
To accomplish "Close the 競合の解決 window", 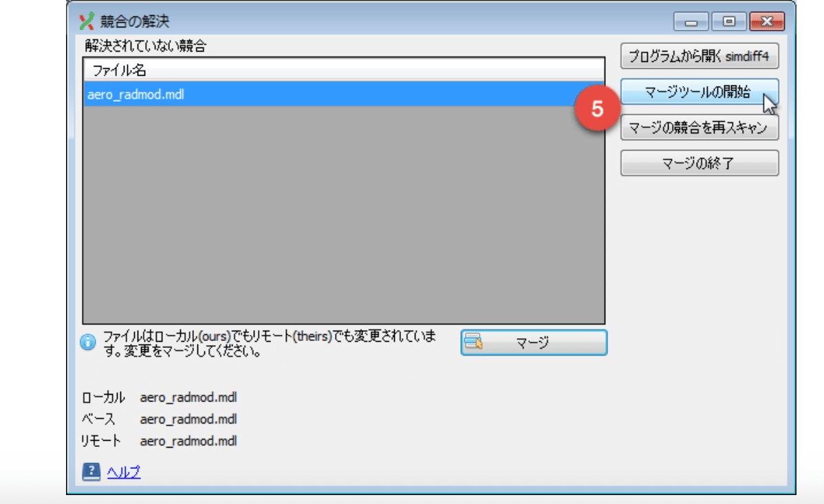I will pos(767,21).
